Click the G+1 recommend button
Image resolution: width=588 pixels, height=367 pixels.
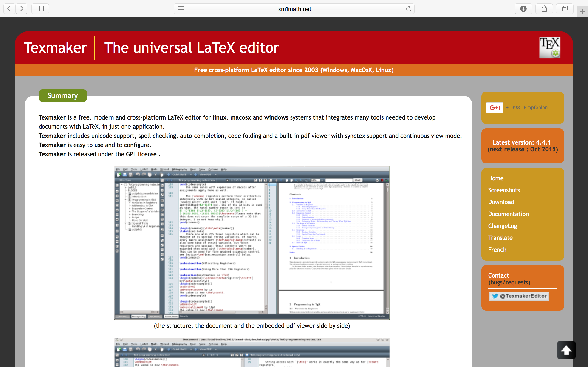click(x=495, y=108)
